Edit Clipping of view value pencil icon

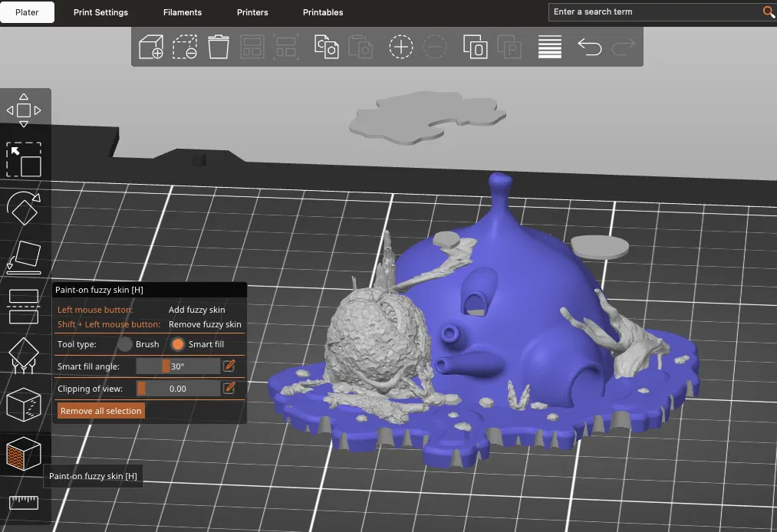point(229,388)
